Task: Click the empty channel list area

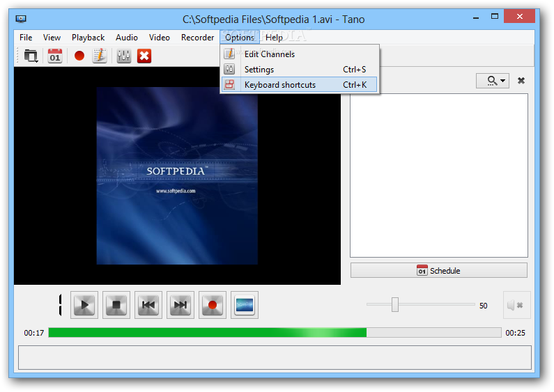Action: (439, 175)
